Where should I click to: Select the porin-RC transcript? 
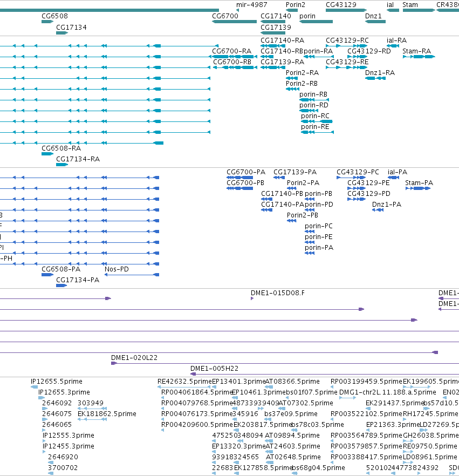(x=317, y=121)
